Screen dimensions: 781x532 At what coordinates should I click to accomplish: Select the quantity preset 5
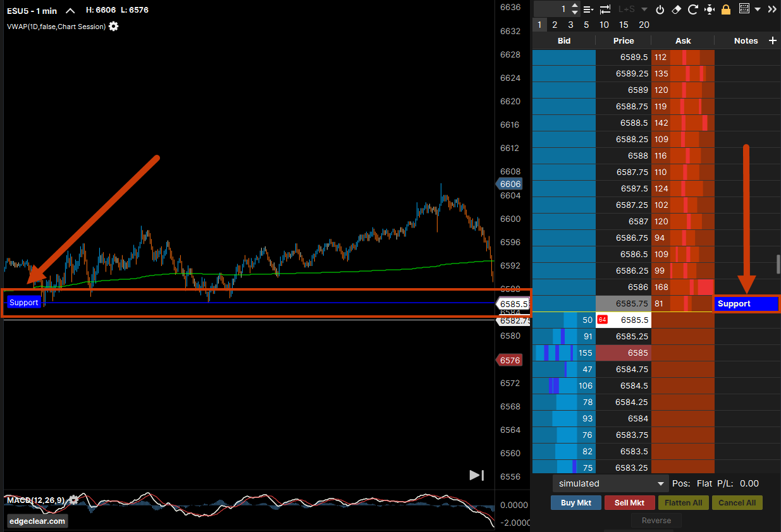click(586, 25)
